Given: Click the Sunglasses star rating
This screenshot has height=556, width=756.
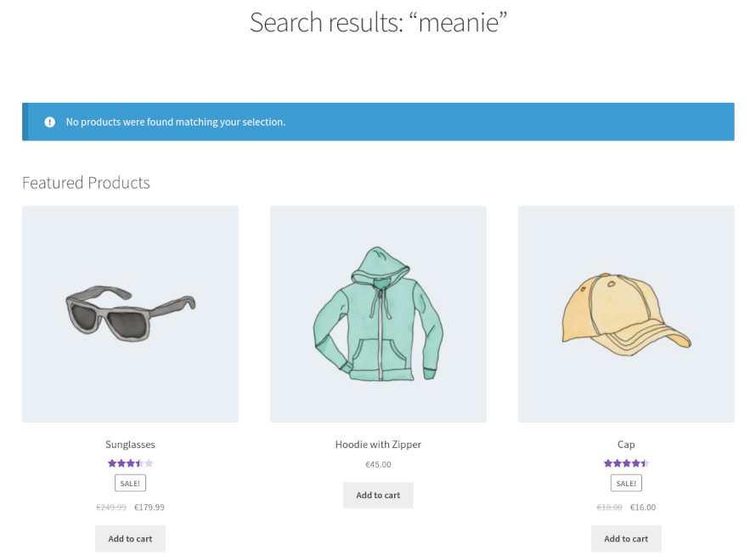Looking at the screenshot, I should 130,463.
